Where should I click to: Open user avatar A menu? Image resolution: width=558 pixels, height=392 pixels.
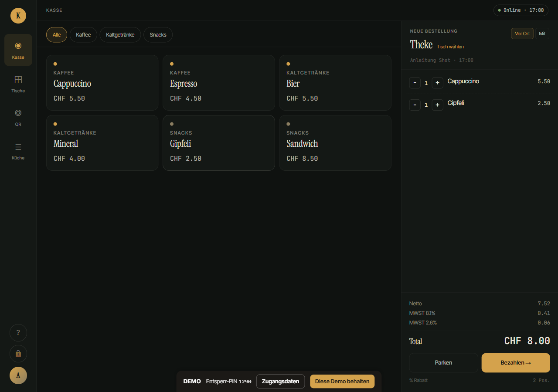18,375
